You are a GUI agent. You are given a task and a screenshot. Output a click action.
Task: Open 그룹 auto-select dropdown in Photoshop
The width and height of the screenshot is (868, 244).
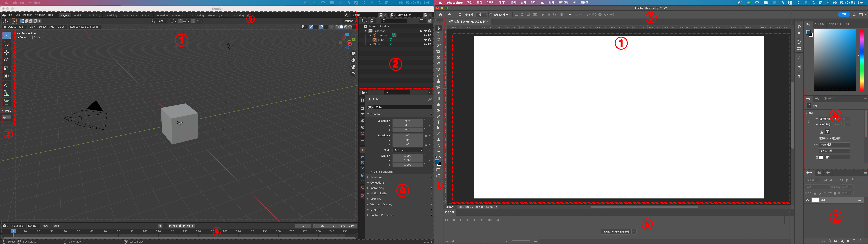pos(481,14)
